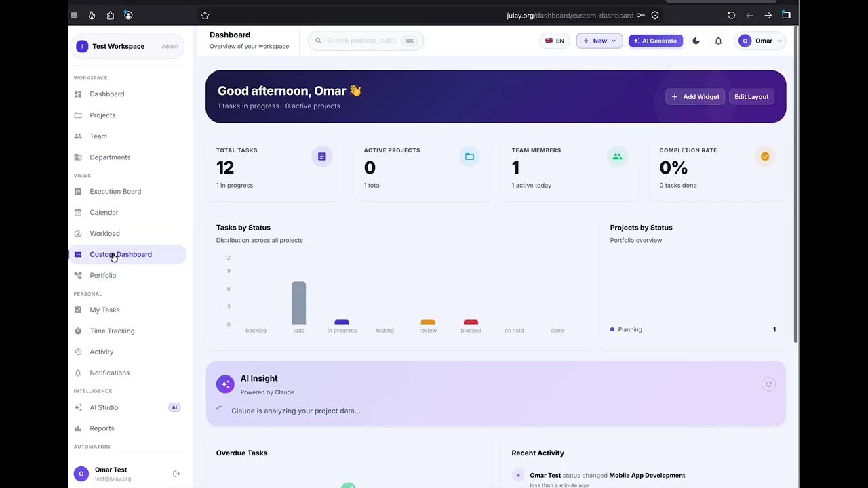Open Departments in the sidebar

(x=127, y=157)
